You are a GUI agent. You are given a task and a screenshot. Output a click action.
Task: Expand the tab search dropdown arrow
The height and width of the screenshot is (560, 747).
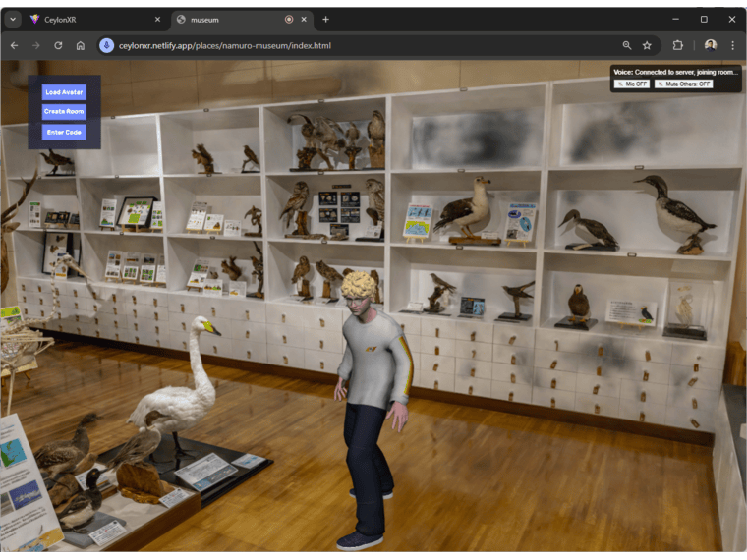click(13, 19)
